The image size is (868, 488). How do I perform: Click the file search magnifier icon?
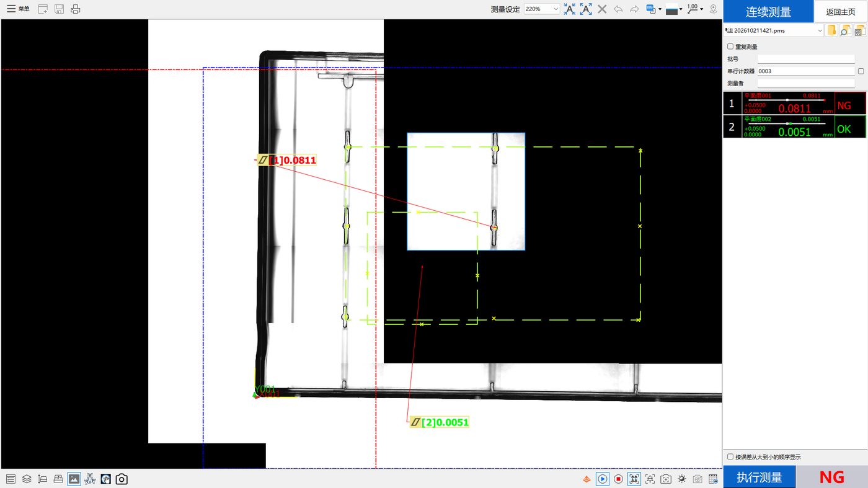[845, 30]
